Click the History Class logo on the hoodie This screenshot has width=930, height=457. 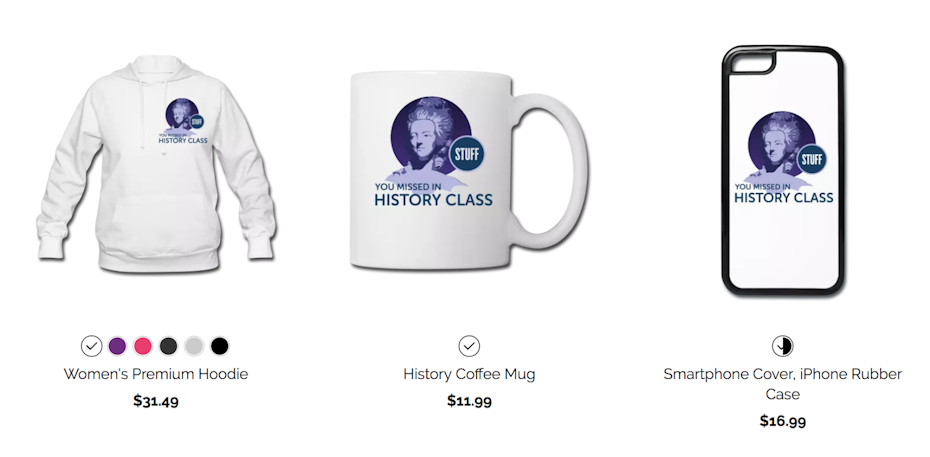point(183,121)
